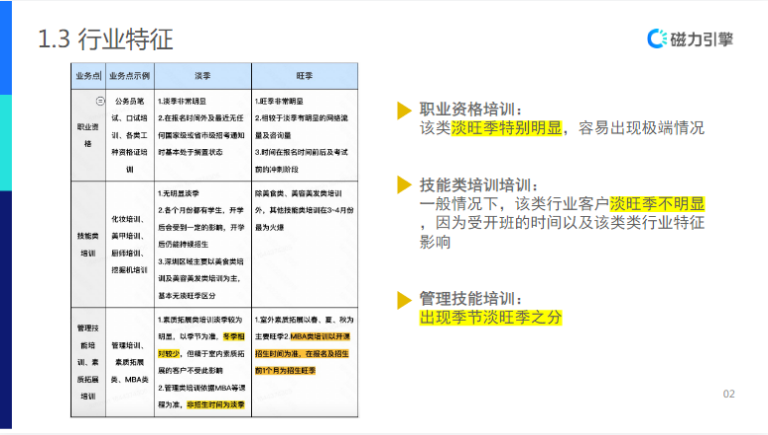Click the highlighted phrase 淡旺季特别明显
This screenshot has width=768, height=435.
pos(506,128)
